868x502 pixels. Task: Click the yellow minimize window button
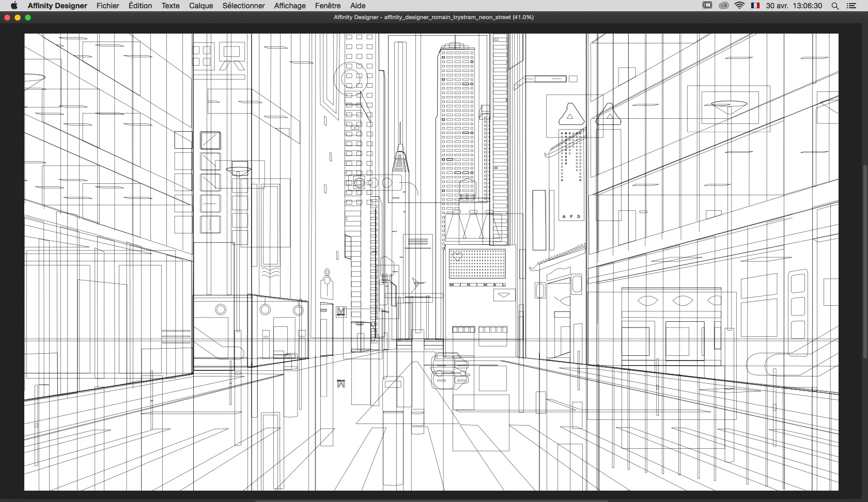point(18,18)
